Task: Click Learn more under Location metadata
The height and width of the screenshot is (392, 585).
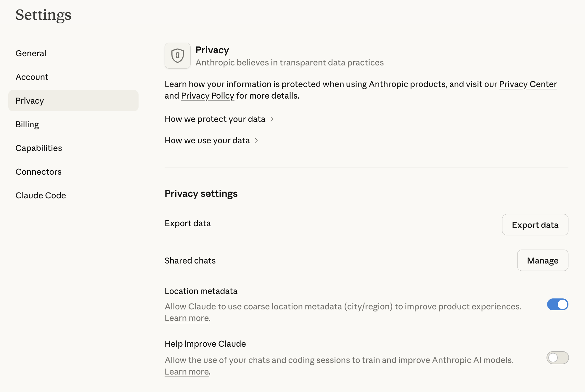Action: tap(187, 318)
